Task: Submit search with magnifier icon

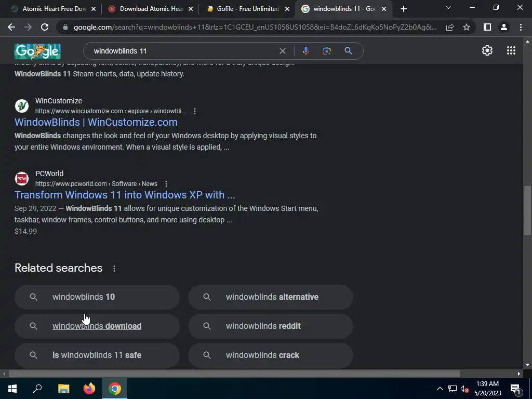Action: (348, 51)
